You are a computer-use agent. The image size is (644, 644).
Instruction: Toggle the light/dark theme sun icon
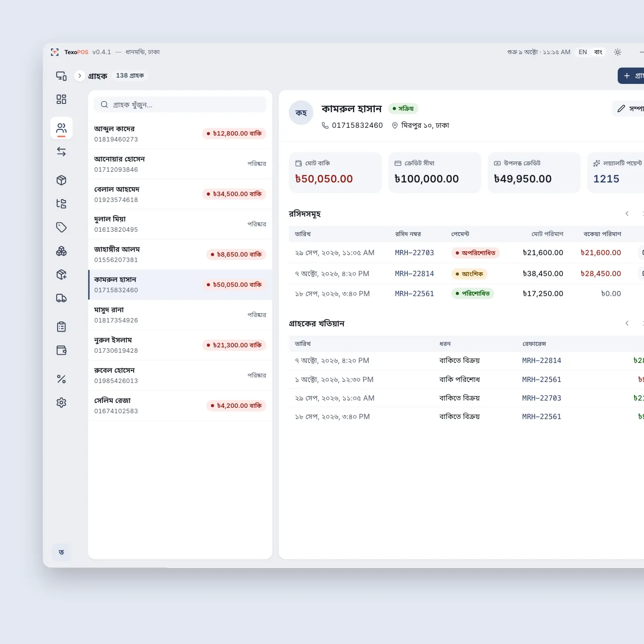click(618, 52)
